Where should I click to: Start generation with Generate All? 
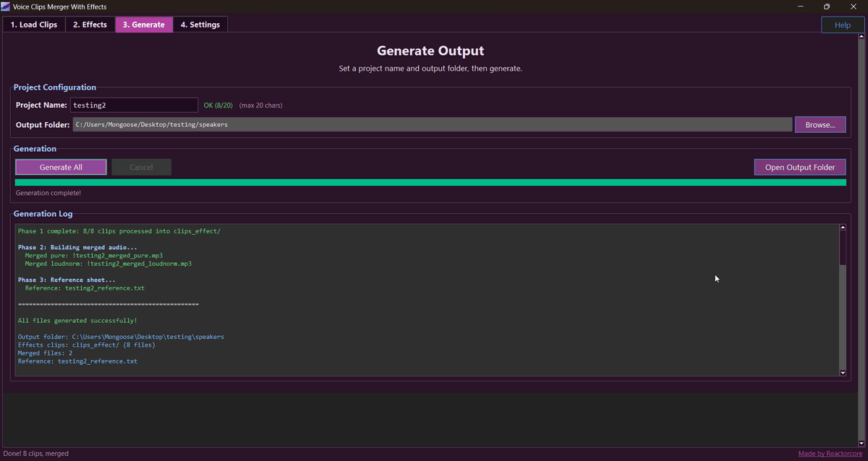pyautogui.click(x=61, y=168)
